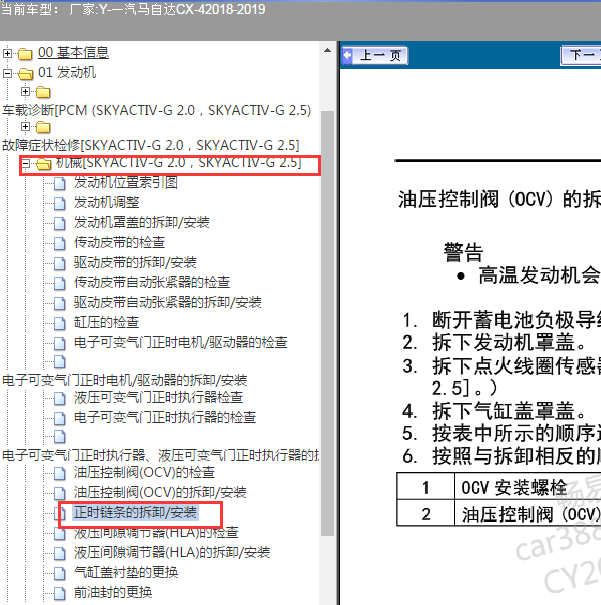Click page icon beside 前油封的更换
The height and width of the screenshot is (605, 601).
point(59,594)
